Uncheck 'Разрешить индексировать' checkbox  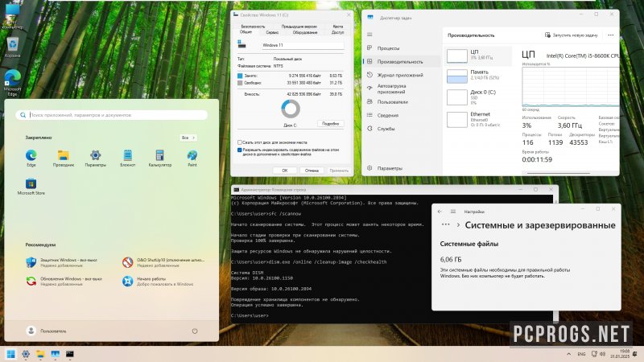point(239,150)
